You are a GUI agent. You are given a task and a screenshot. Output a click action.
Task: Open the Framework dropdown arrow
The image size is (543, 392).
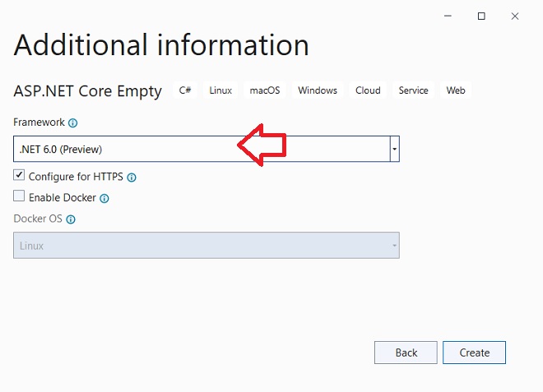[x=394, y=149]
